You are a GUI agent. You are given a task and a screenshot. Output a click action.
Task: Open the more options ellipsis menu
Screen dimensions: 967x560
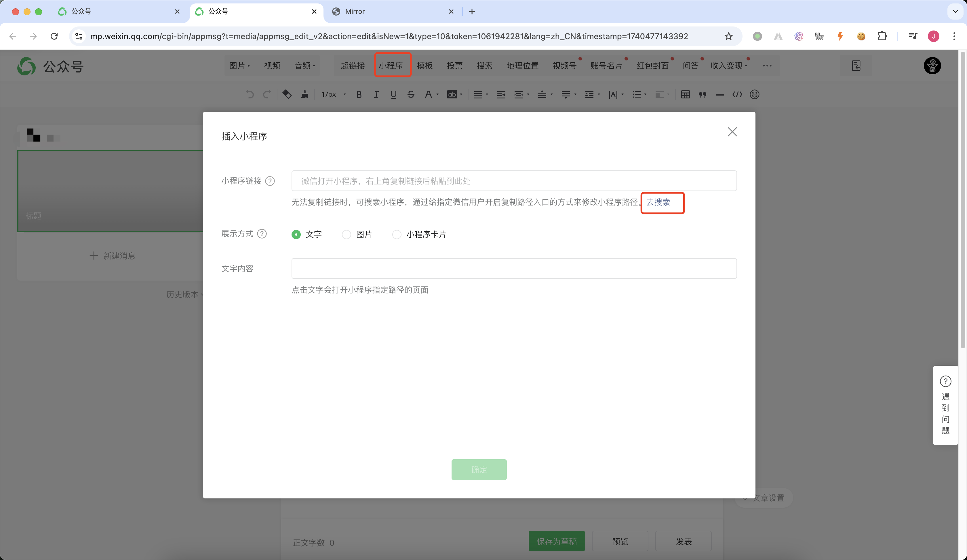pos(767,66)
